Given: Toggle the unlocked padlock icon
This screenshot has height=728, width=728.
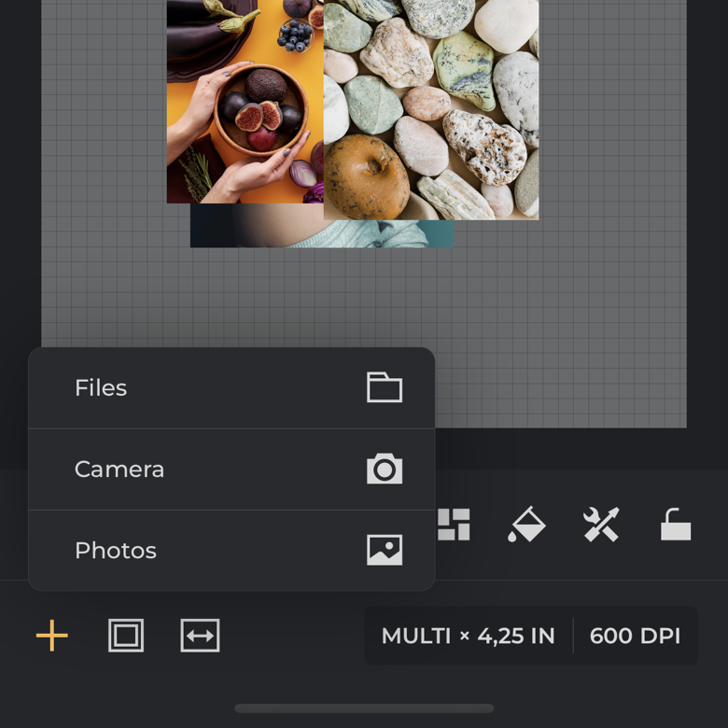Looking at the screenshot, I should pyautogui.click(x=675, y=525).
